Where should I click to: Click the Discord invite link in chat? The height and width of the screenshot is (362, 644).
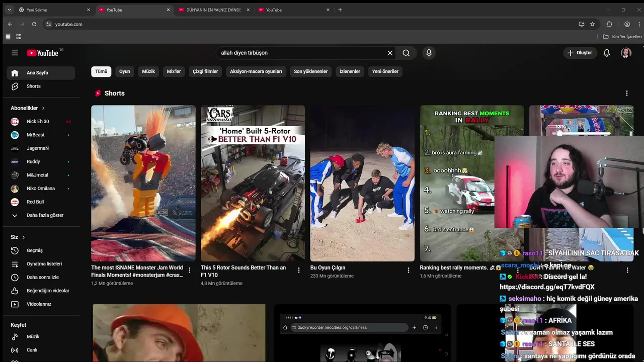click(x=547, y=287)
